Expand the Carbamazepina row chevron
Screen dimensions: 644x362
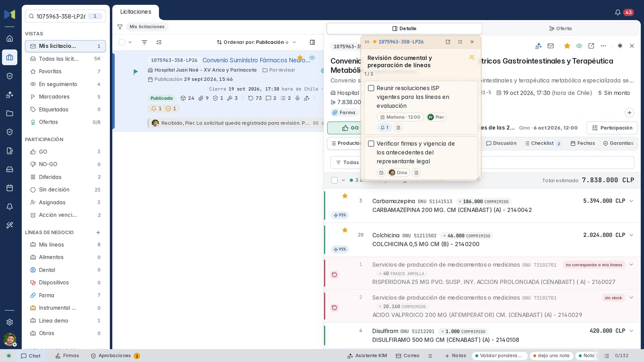631,201
